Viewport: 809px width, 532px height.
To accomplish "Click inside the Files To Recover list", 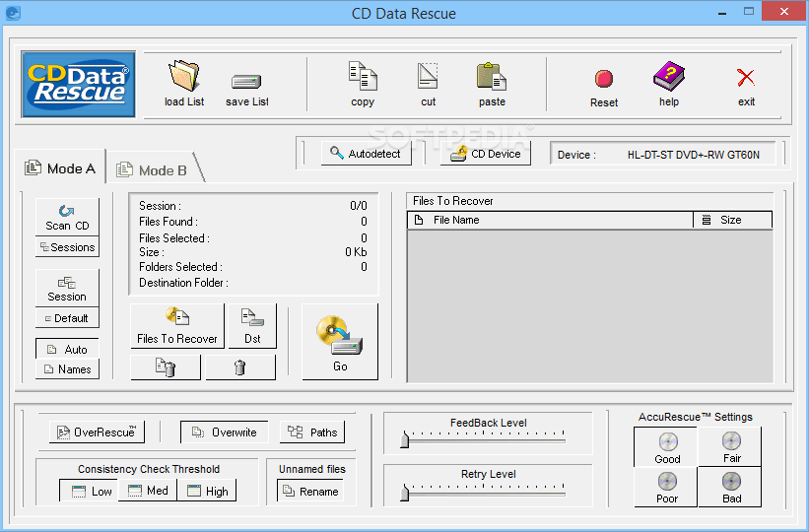I will click(x=589, y=305).
